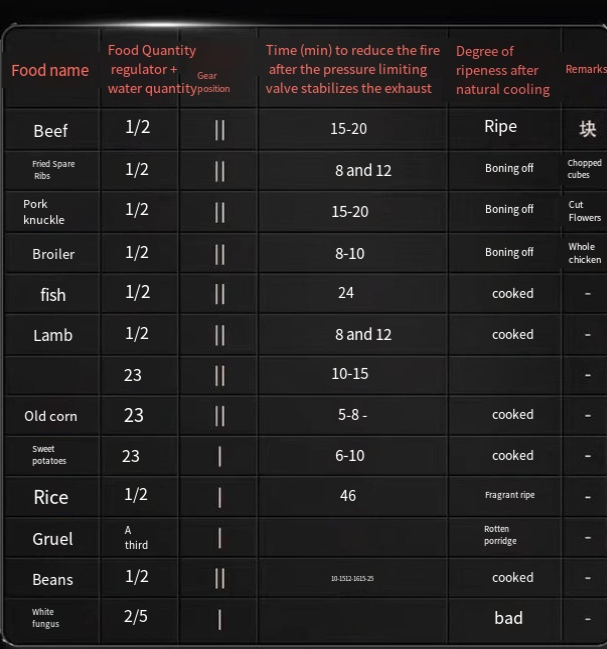Click the Gear position header
This screenshot has height=649, width=607.
click(213, 82)
